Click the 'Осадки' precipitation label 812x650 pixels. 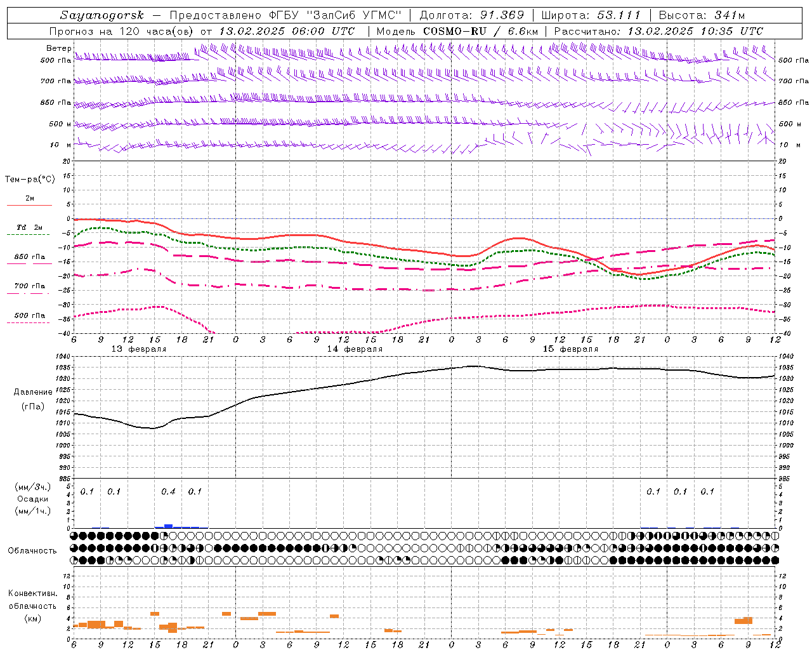coord(32,499)
